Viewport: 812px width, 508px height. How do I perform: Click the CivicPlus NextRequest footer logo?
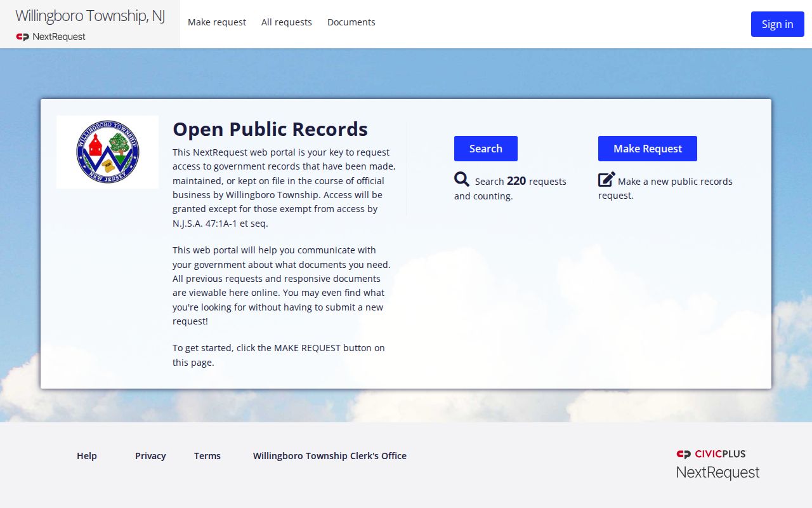[717, 464]
